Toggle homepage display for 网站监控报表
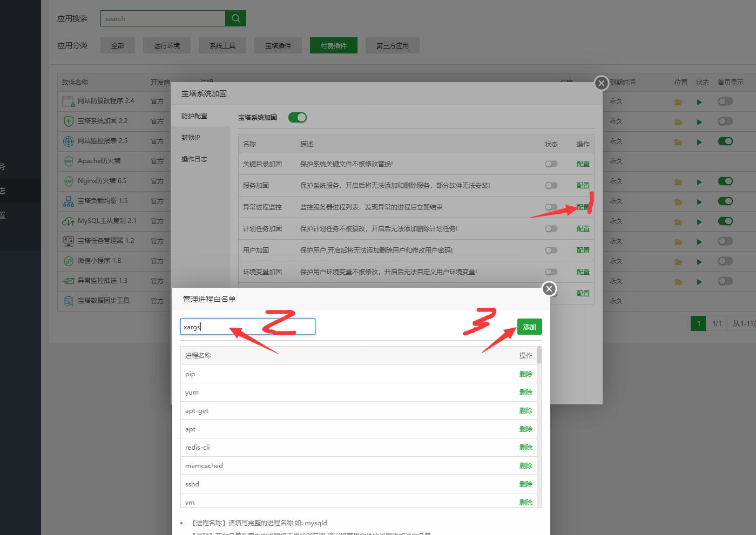Screen dimensions: 756x535 click(725, 141)
